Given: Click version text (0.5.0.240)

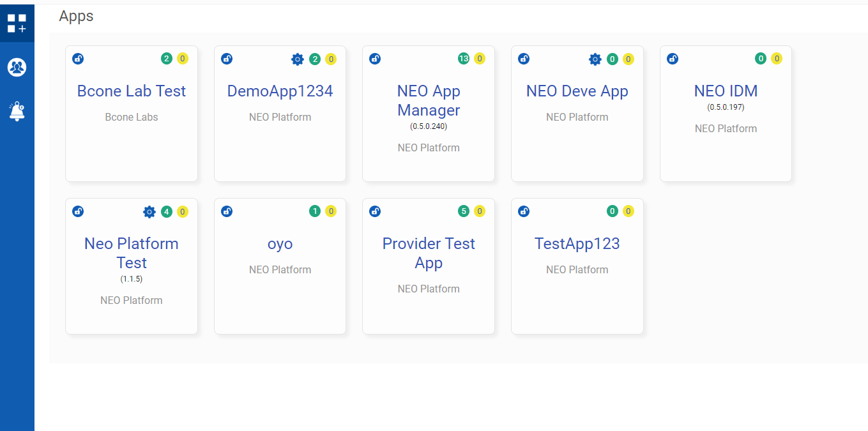Looking at the screenshot, I should [x=429, y=126].
